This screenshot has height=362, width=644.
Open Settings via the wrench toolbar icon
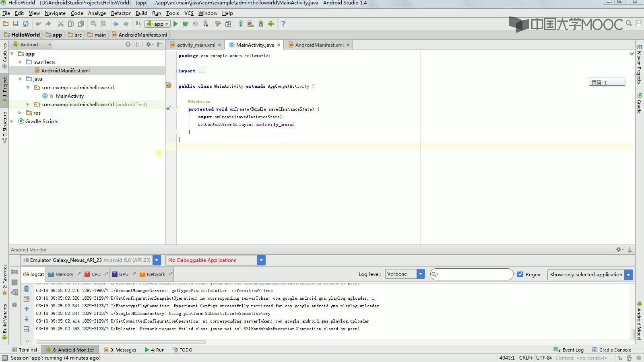(218, 24)
